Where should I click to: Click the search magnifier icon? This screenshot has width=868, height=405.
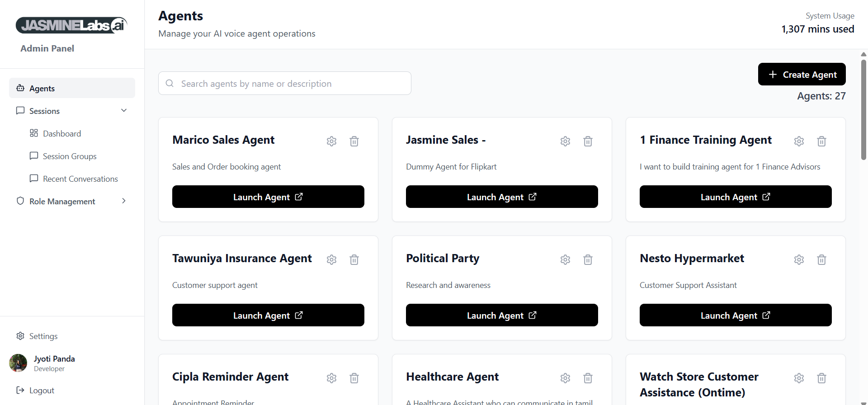[x=169, y=83]
